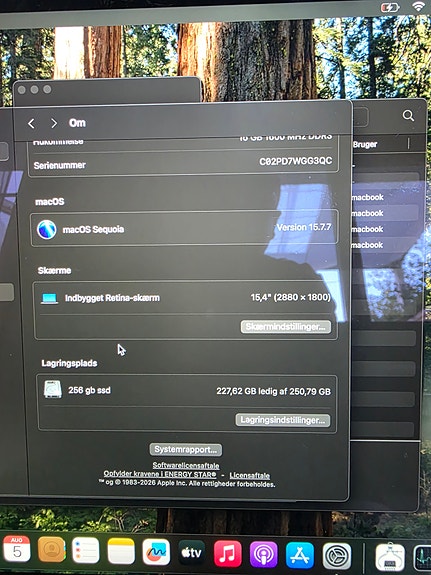Screen dimensions: 431x575
Task: Click the search magnifier icon
Action: pos(408,116)
